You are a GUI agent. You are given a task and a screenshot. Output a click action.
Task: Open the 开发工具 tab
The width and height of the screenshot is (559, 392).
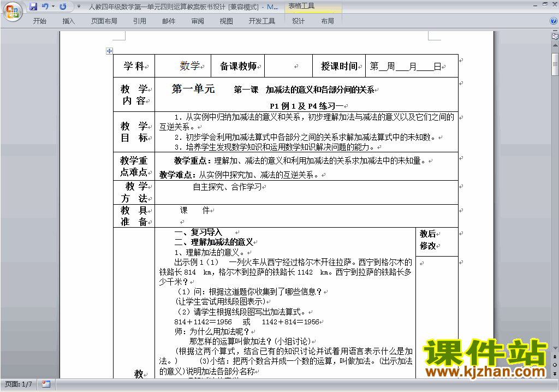[261, 21]
